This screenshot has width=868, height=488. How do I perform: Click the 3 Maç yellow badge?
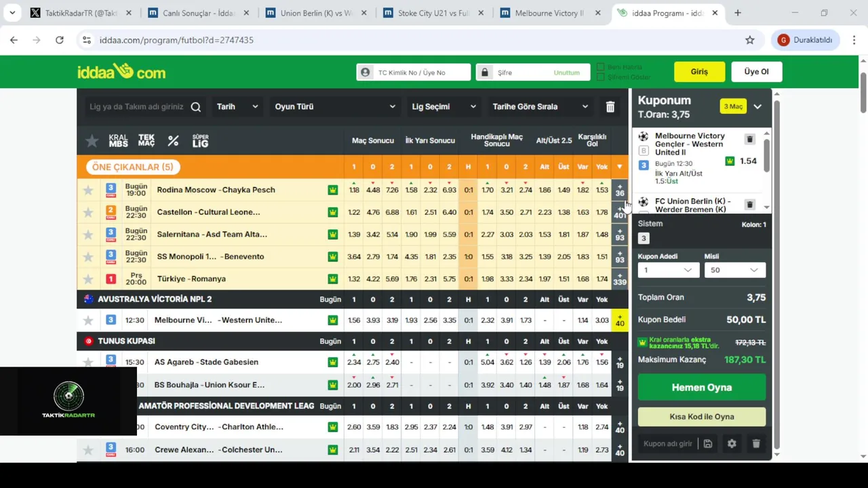[733, 106]
